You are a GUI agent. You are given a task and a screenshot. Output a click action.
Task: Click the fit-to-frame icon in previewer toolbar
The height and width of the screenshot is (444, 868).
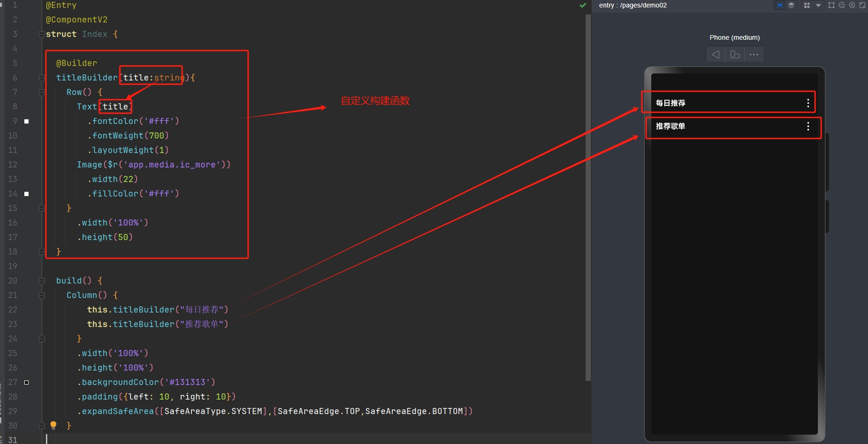point(831,6)
